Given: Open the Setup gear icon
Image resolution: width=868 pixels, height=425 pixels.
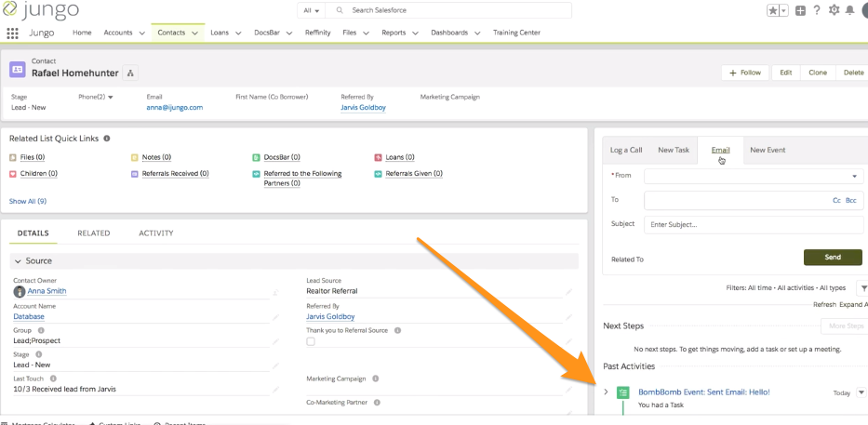Looking at the screenshot, I should pyautogui.click(x=834, y=10).
